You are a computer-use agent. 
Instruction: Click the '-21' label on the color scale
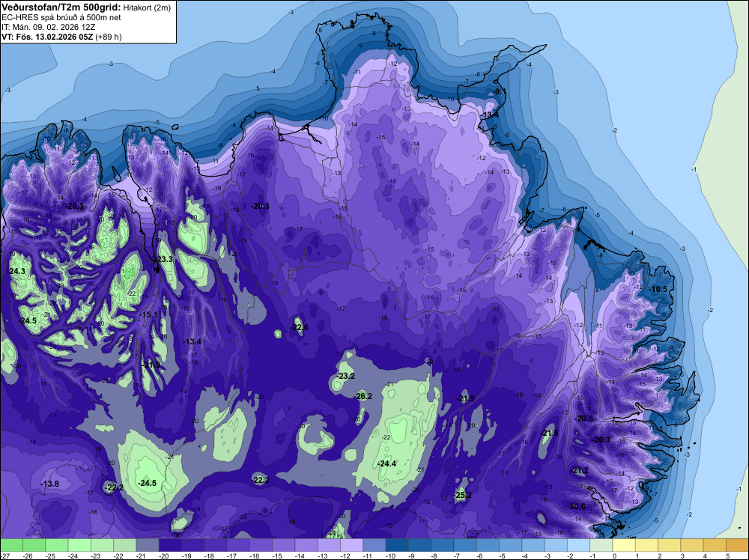142,556
